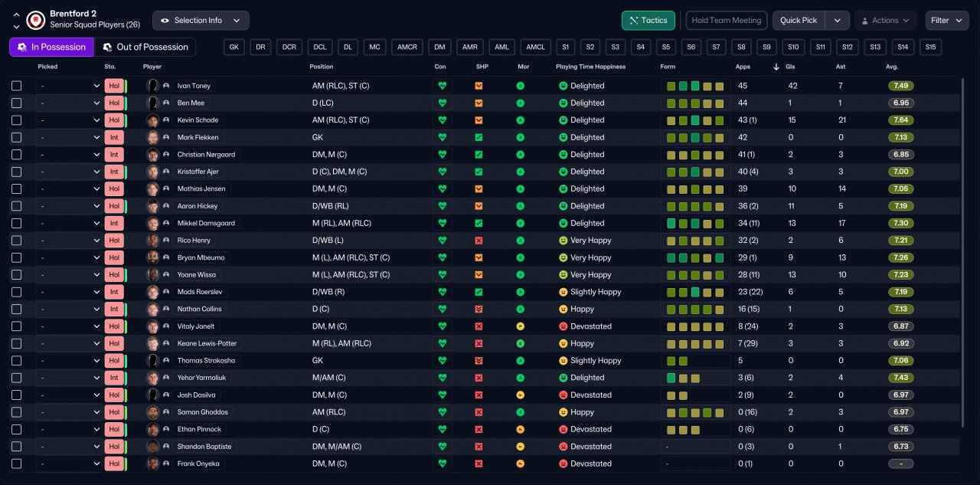Click the GK position slot button
980x485 pixels.
pos(234,48)
